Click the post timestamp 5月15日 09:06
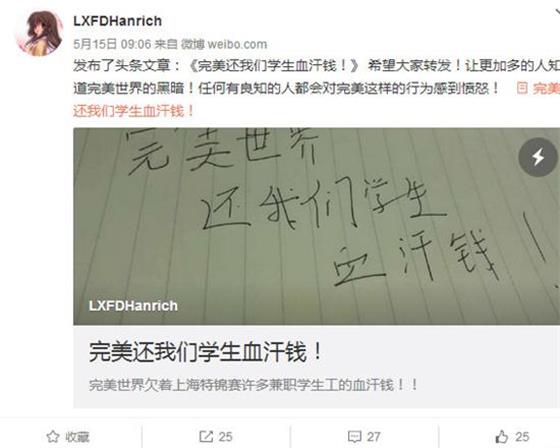 [112, 44]
